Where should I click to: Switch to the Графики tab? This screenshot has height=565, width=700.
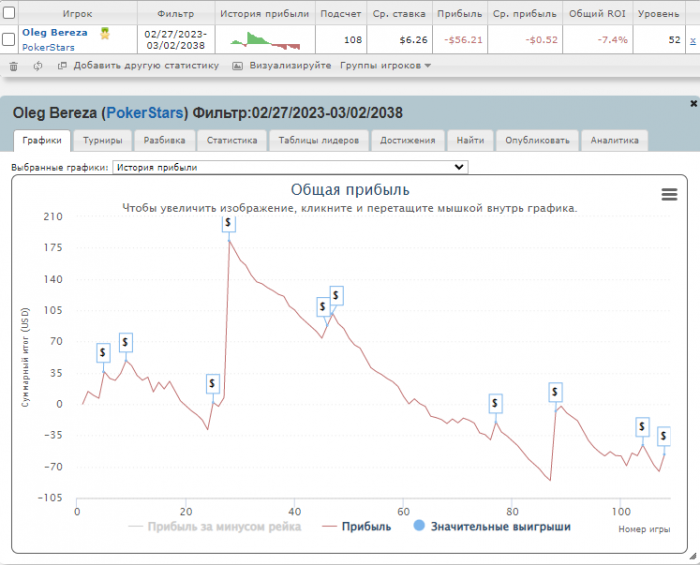[x=42, y=140]
